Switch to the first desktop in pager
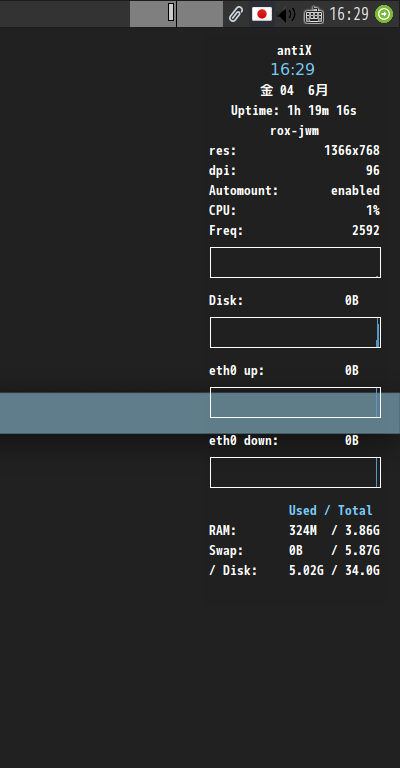The width and height of the screenshot is (400, 768). point(153,14)
